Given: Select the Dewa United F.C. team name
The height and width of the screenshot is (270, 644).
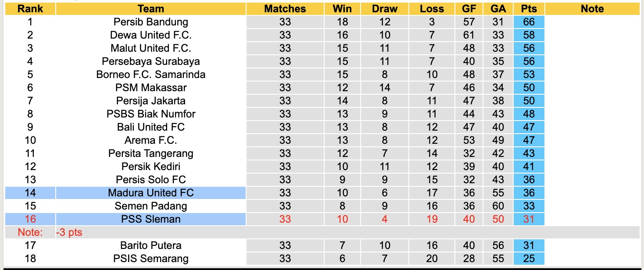Looking at the screenshot, I should [150, 35].
